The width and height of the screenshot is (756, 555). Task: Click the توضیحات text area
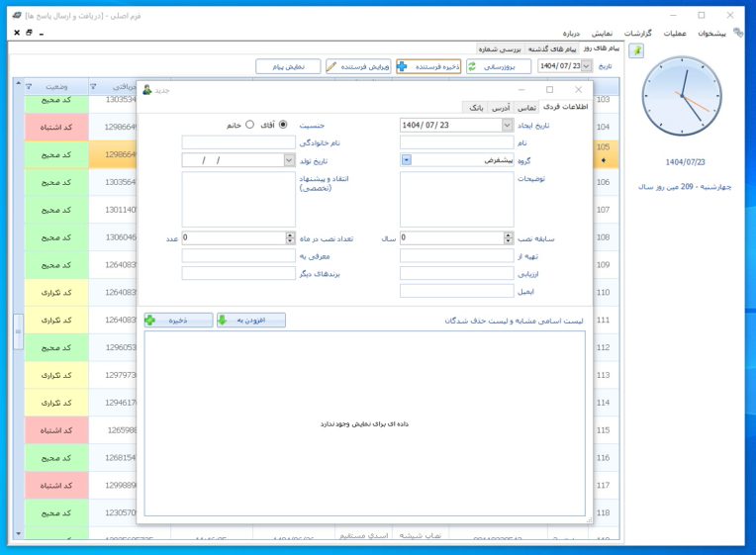click(x=456, y=199)
